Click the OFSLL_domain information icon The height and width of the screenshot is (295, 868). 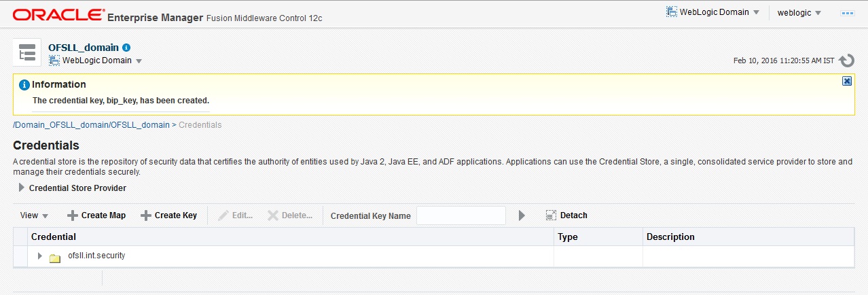pyautogui.click(x=126, y=48)
